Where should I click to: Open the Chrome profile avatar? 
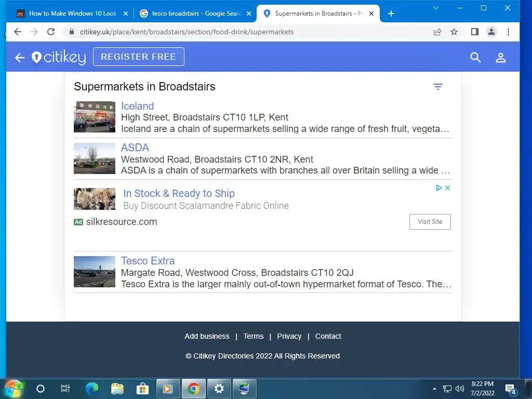491,32
